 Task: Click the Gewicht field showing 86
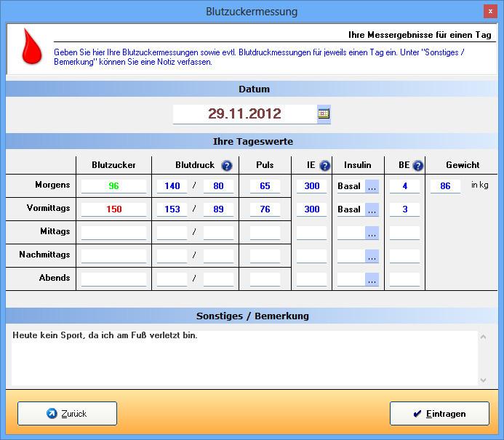click(446, 186)
